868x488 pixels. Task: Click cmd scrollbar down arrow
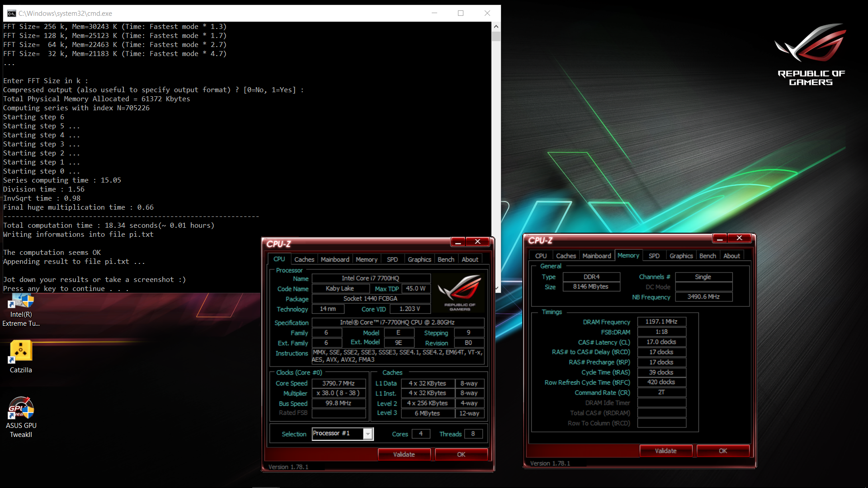click(496, 288)
